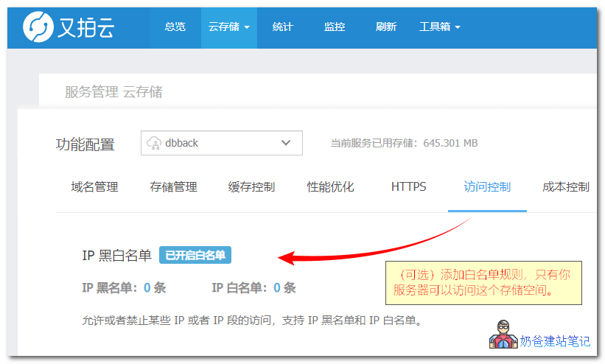The image size is (605, 364).
Task: Open the HTTPS tab
Action: point(408,187)
